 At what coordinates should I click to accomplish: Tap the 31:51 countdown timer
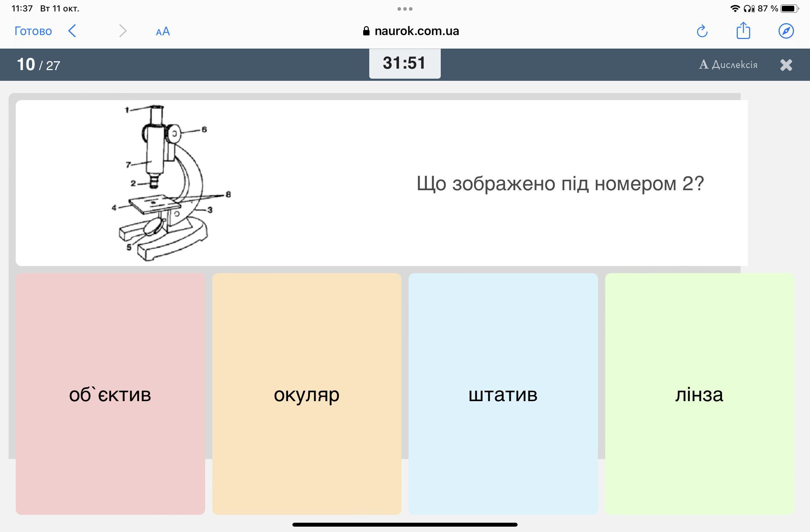[x=405, y=63]
